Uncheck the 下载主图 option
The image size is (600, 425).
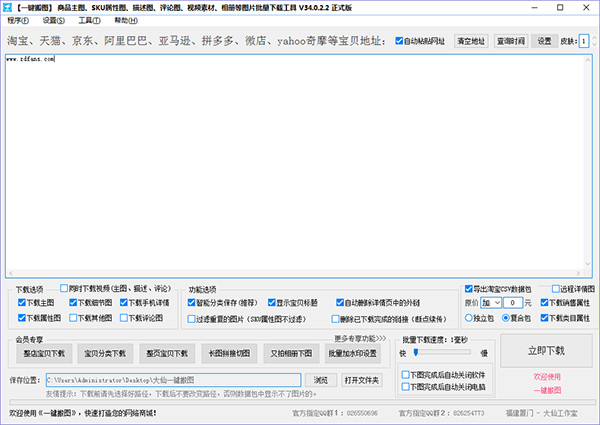coord(22,302)
